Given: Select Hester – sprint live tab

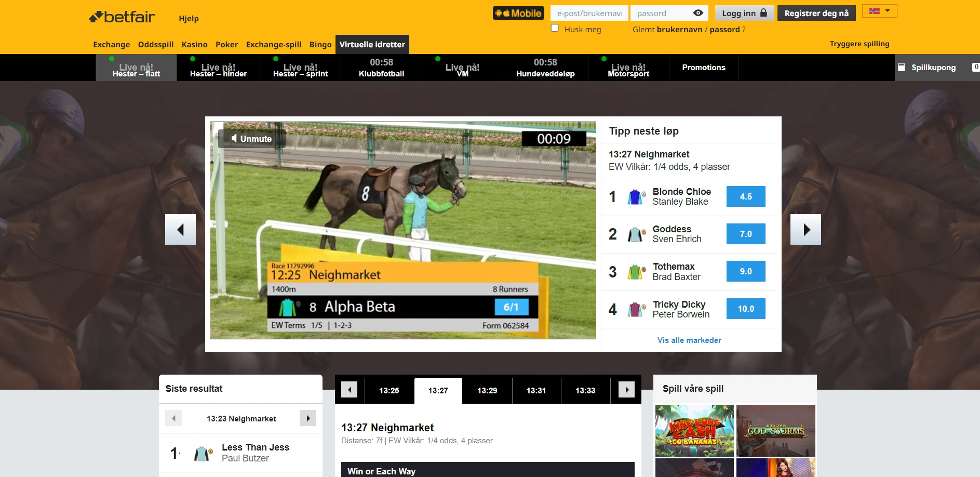Looking at the screenshot, I should coord(300,68).
